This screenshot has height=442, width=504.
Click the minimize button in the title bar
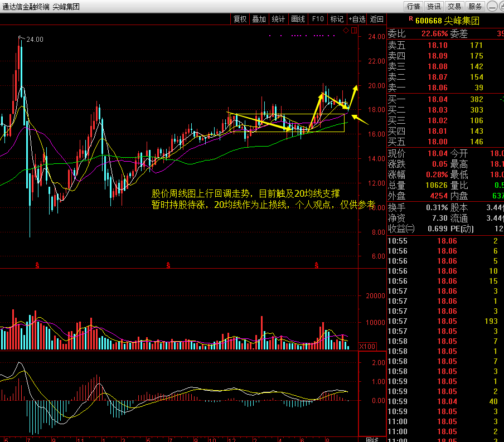492,7
